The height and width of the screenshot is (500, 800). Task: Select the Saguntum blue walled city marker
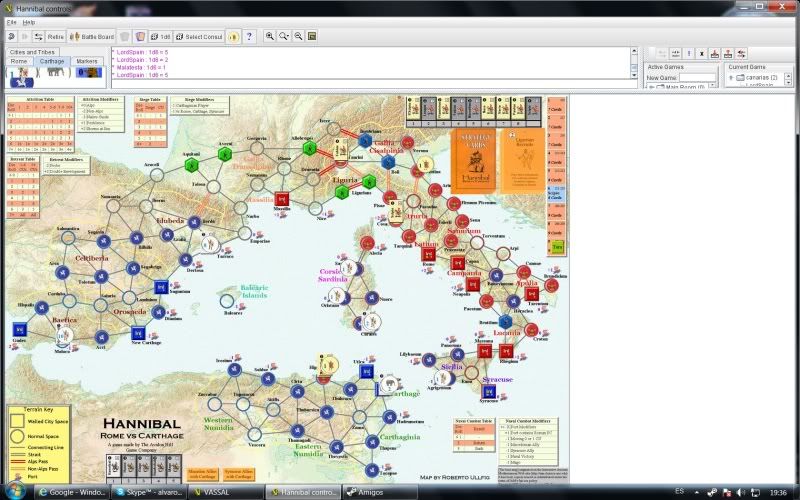[x=161, y=287]
